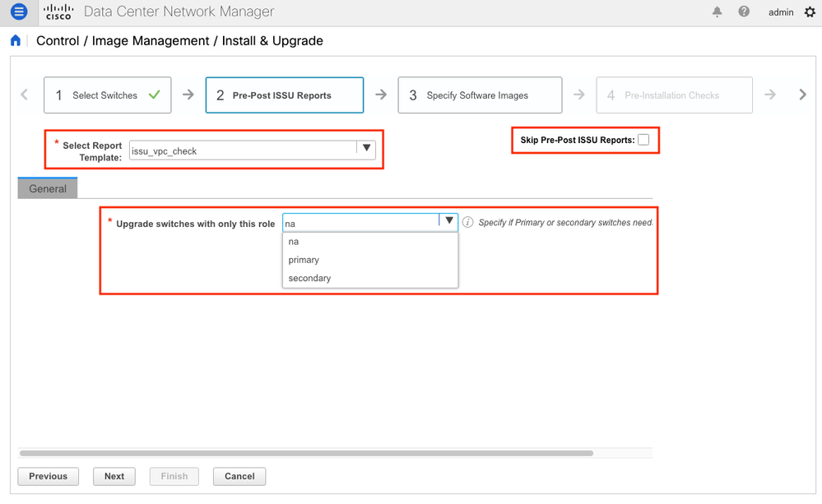This screenshot has height=504, width=822.
Task: Choose the na option in list
Action: [x=370, y=242]
